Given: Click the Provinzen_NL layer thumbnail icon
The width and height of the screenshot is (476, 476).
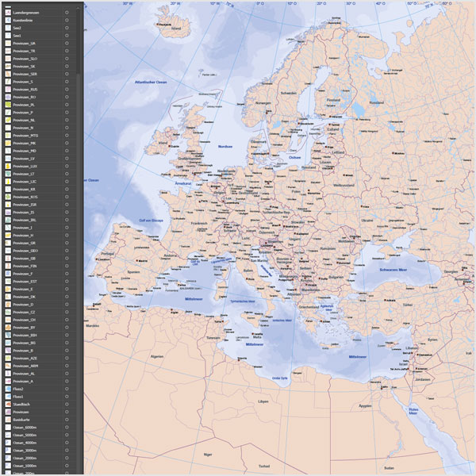Looking at the screenshot, I should click(8, 120).
